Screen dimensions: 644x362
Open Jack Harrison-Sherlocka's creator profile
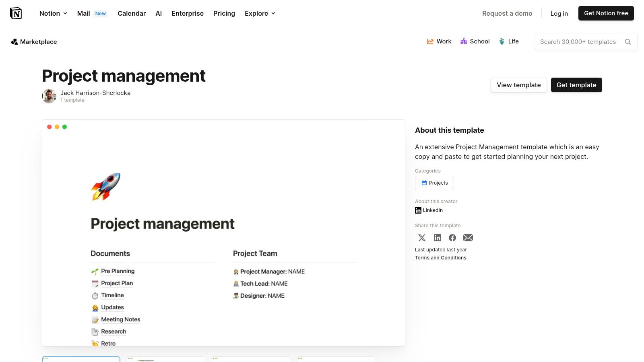pos(95,93)
